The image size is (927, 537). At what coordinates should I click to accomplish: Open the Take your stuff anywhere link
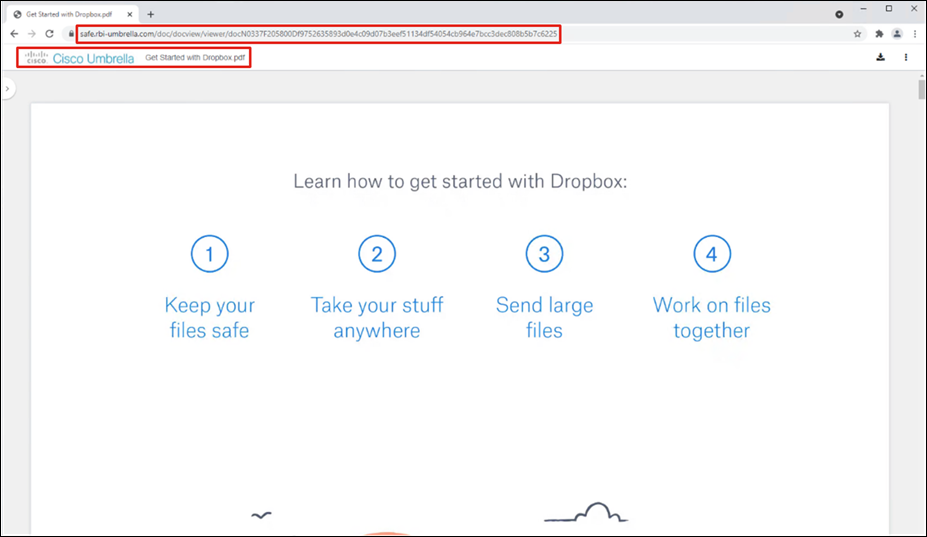[377, 318]
